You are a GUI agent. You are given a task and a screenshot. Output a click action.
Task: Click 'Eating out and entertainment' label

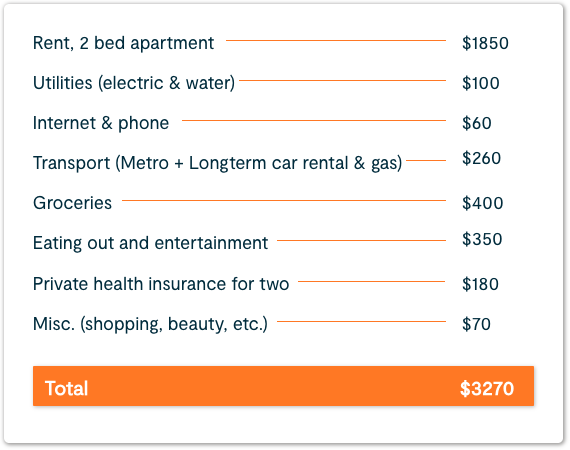click(x=150, y=243)
